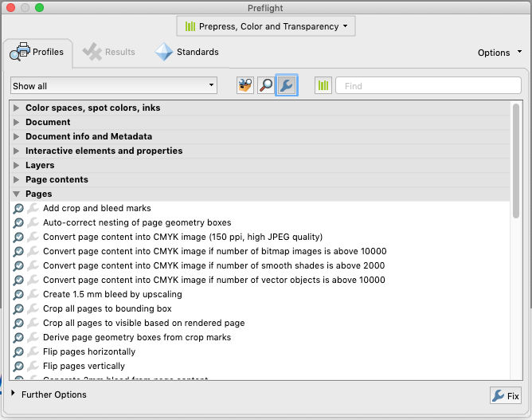Switch to the Results tab
The image size is (532, 420).
coord(109,52)
